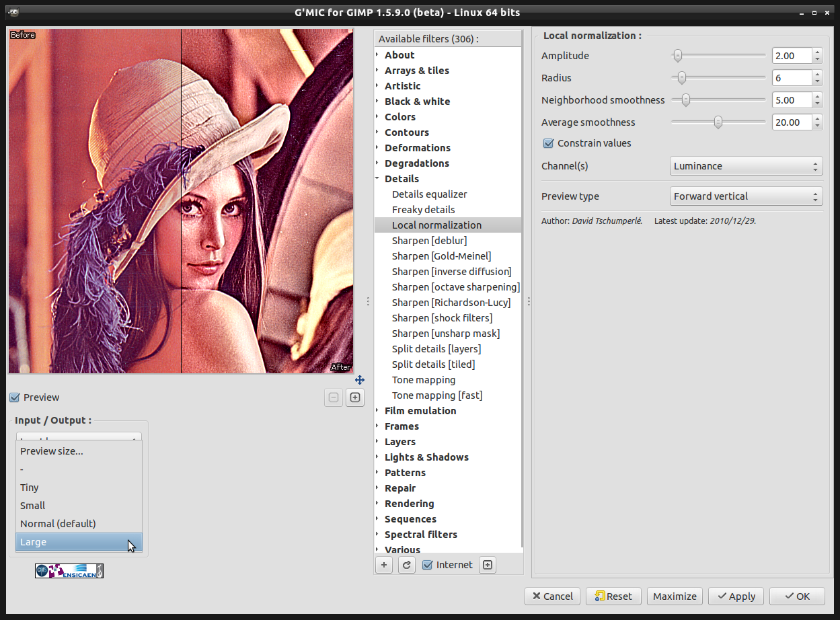The image size is (840, 620).
Task: Click the ENSICAEN logo image
Action: click(69, 571)
